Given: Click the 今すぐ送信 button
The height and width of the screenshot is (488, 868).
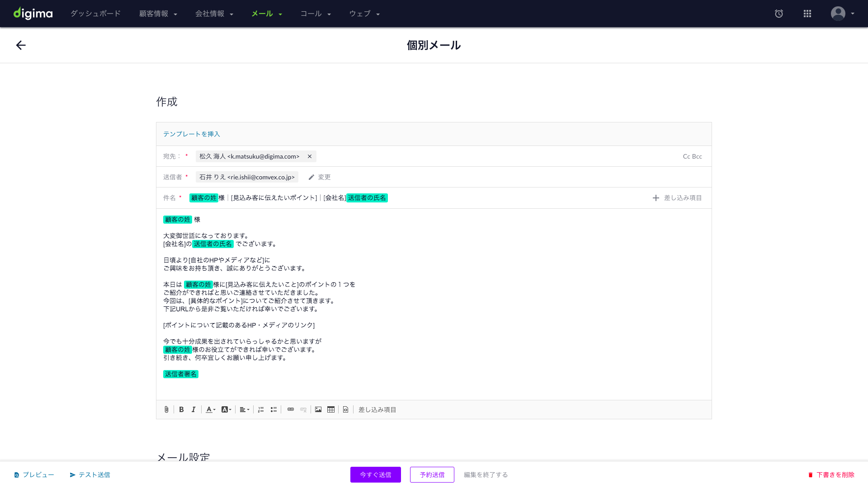Looking at the screenshot, I should point(376,475).
